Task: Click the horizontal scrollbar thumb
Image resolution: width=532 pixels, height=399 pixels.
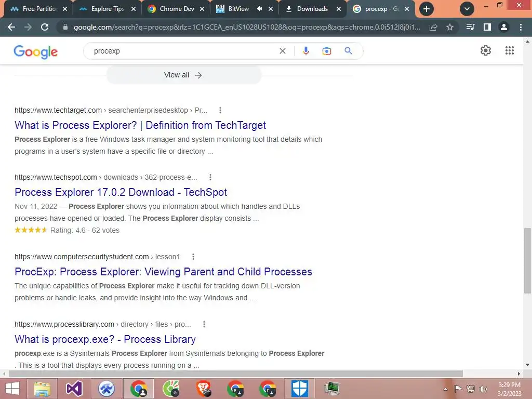Action: pos(235,374)
